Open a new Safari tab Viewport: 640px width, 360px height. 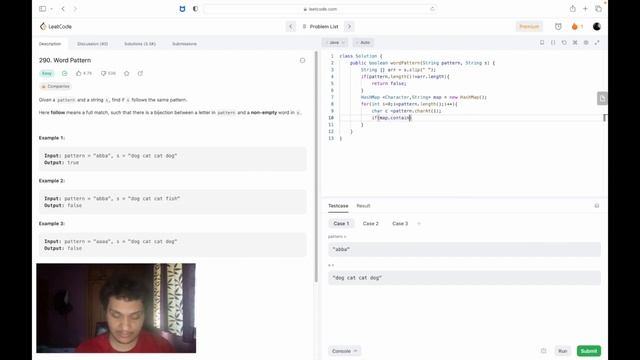(x=585, y=9)
